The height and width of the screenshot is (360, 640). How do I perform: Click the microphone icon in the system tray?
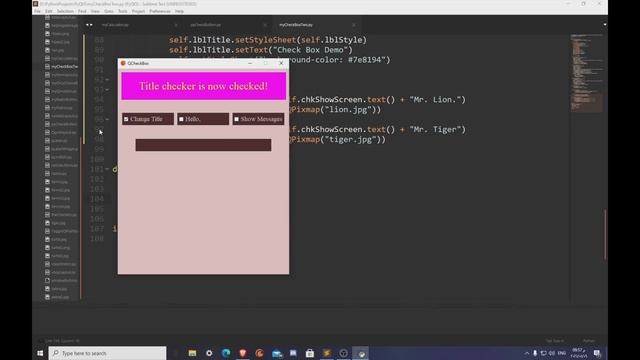click(x=535, y=353)
